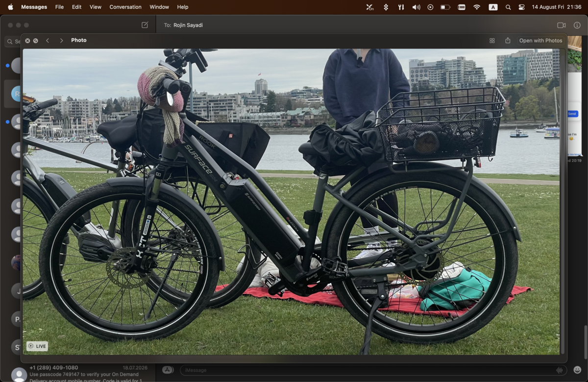The image size is (588, 382).
Task: Open the emoji picker
Action: click(x=577, y=370)
